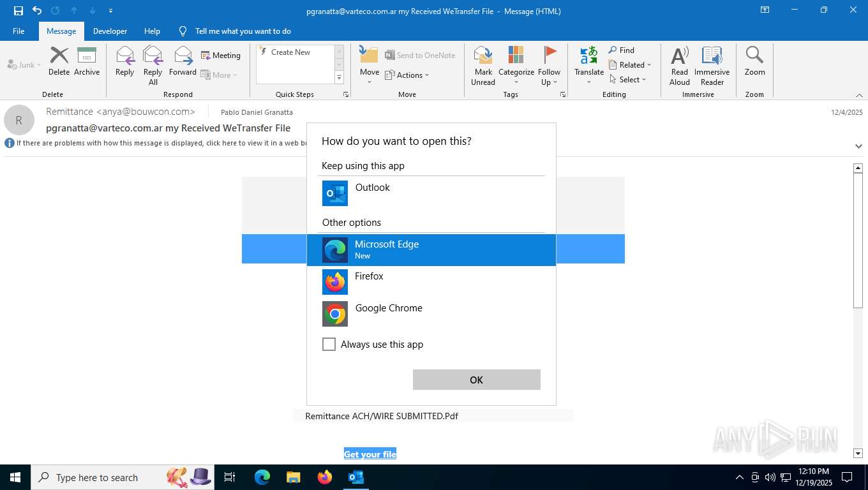Launch Edge from the taskbar
The image size is (868, 490).
(262, 477)
